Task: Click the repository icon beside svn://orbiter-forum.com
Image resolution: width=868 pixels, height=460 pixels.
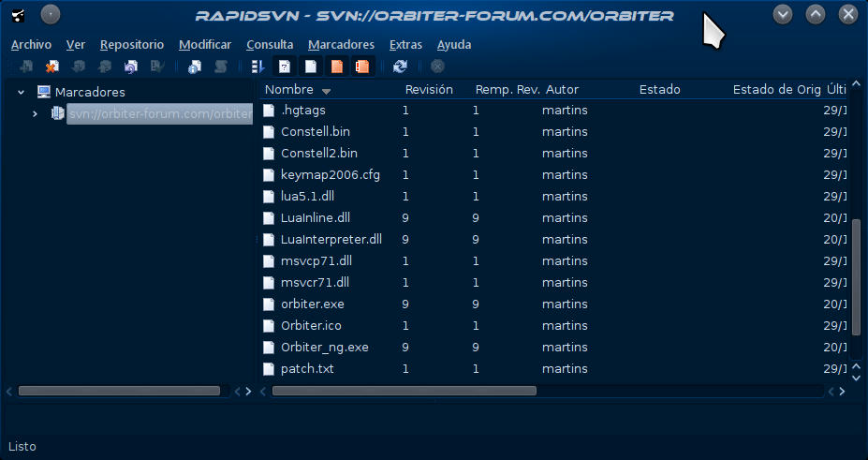Action: pyautogui.click(x=57, y=113)
